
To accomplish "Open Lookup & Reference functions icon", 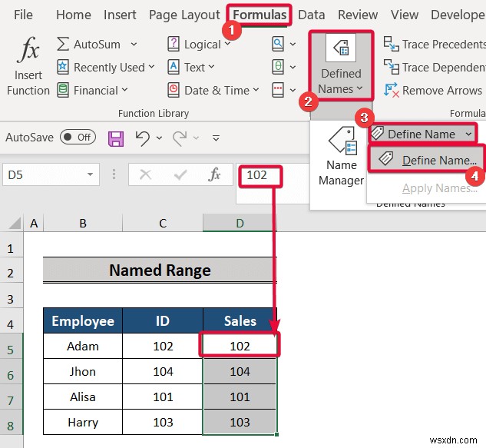I will [x=278, y=44].
